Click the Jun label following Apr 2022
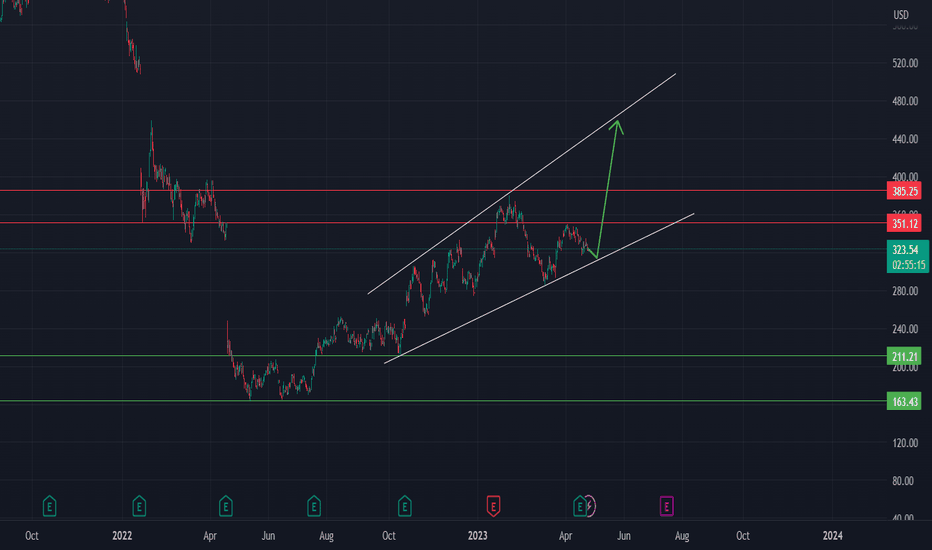Image resolution: width=932 pixels, height=550 pixels. (268, 536)
